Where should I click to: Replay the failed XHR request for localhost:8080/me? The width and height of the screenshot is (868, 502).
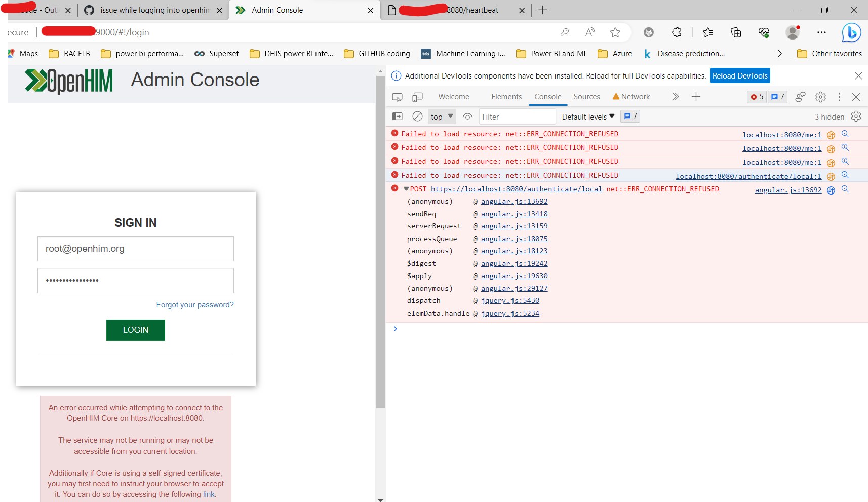831,135
